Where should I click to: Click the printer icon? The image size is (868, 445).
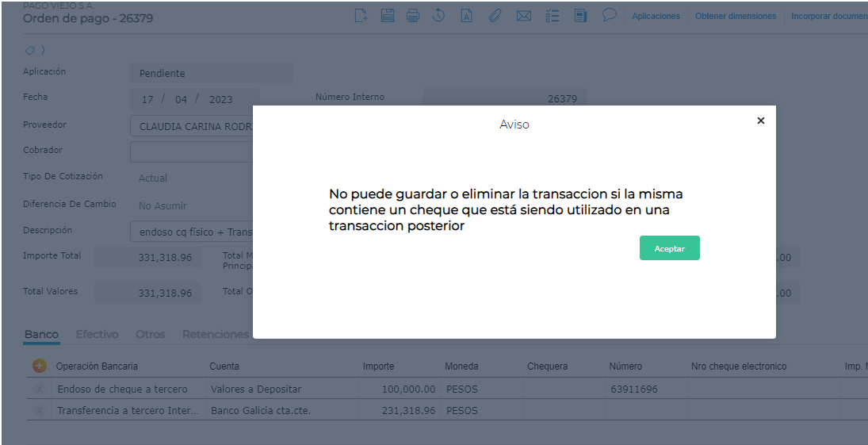[413, 16]
